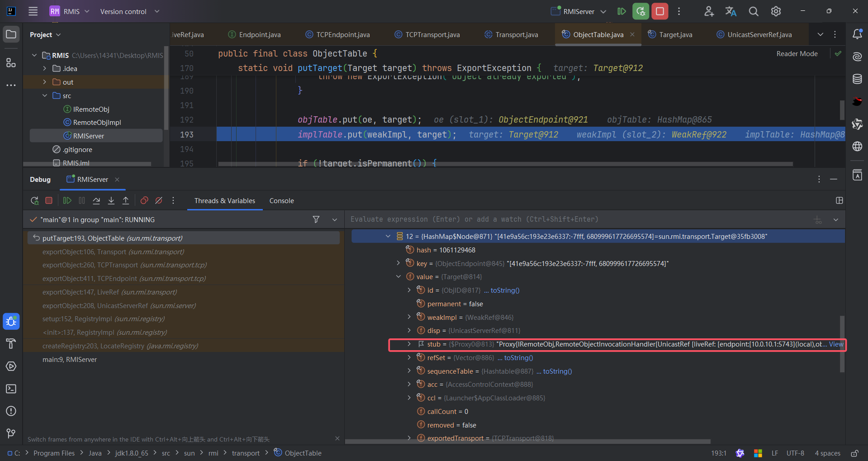Toggle thread filter funnel icon
This screenshot has width=868, height=461.
(316, 219)
